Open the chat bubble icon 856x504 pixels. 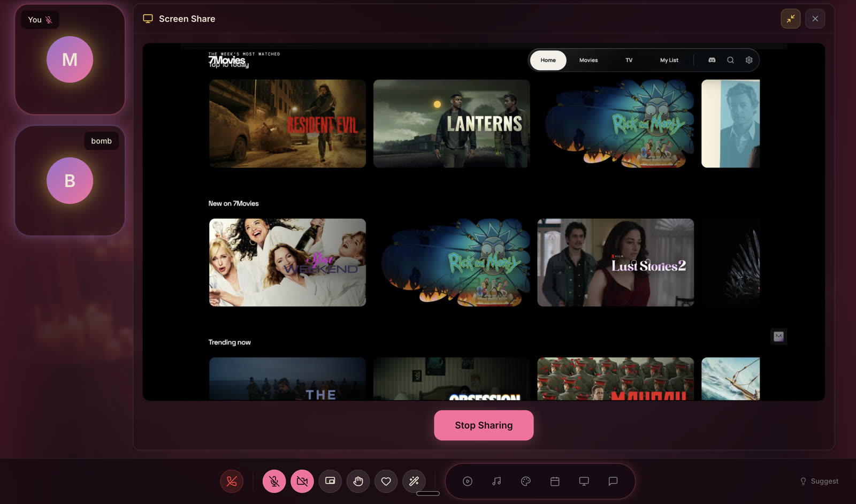(613, 481)
